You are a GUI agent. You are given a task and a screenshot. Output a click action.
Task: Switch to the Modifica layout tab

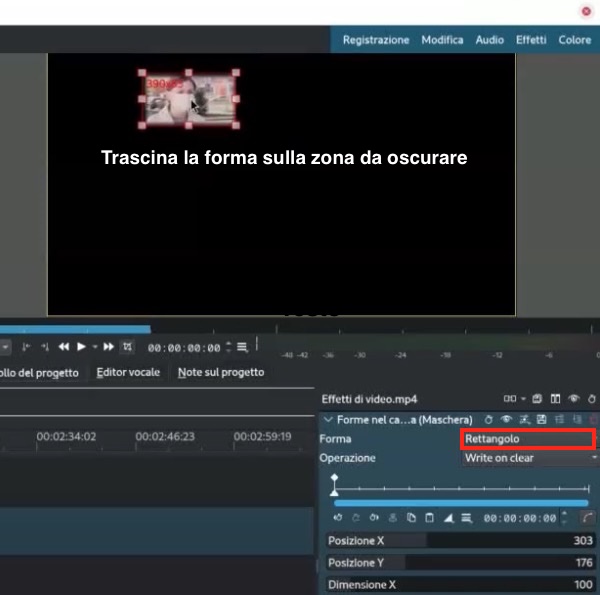point(442,40)
